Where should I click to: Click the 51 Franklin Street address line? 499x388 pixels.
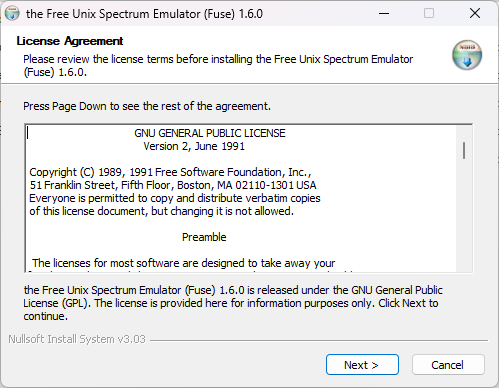coord(173,185)
